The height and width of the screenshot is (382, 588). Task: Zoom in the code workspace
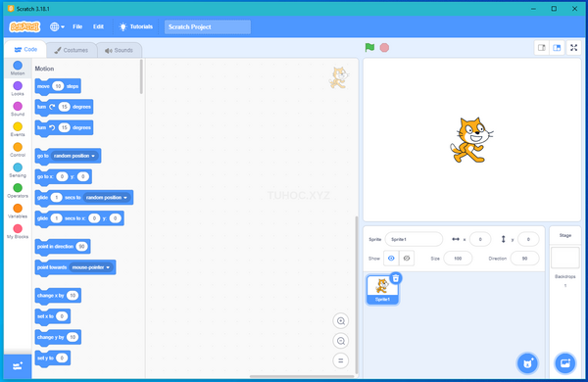[x=341, y=321]
